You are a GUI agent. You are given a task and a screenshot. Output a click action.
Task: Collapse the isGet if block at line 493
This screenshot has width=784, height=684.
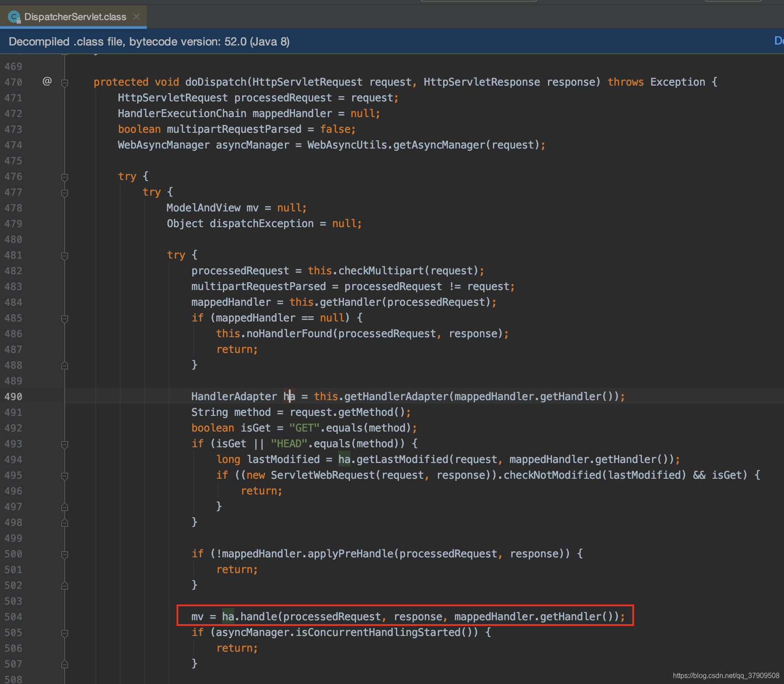[65, 444]
